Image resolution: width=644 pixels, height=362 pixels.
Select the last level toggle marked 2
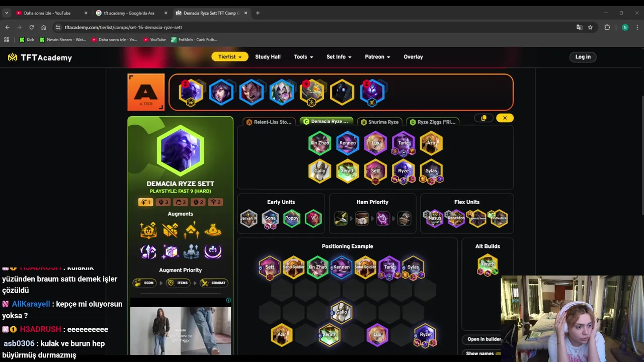pos(215,202)
